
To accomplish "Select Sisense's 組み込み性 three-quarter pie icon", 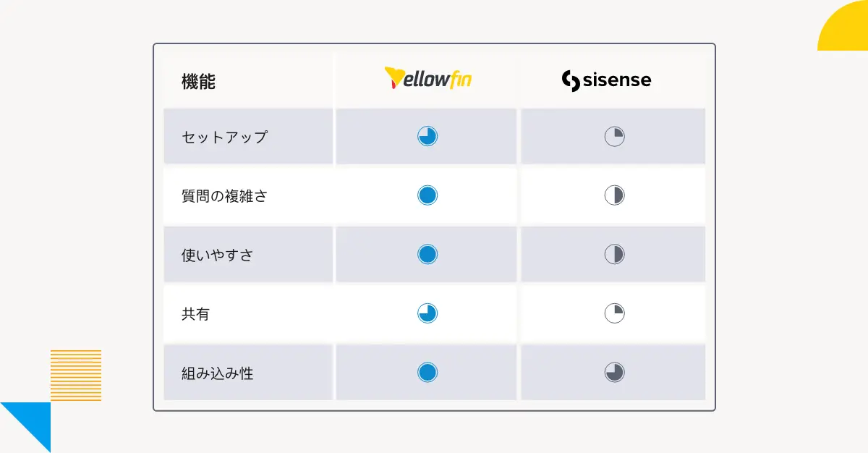I will coord(614,372).
